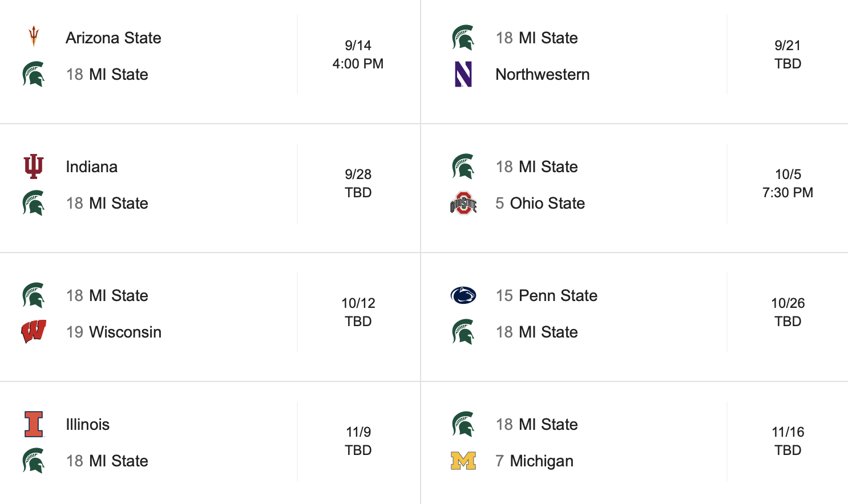
Task: Click the 11/16 TBD game date
Action: pos(788,441)
